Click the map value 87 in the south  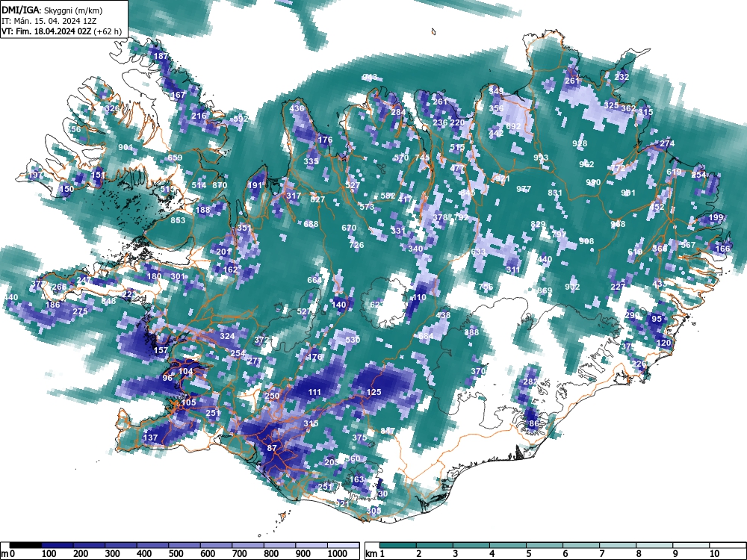coord(272,447)
